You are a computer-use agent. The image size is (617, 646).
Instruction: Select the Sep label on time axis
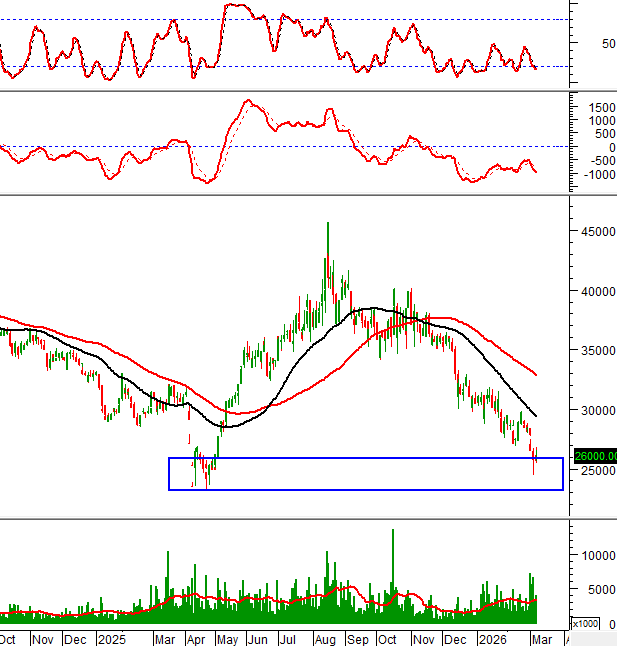click(x=359, y=638)
